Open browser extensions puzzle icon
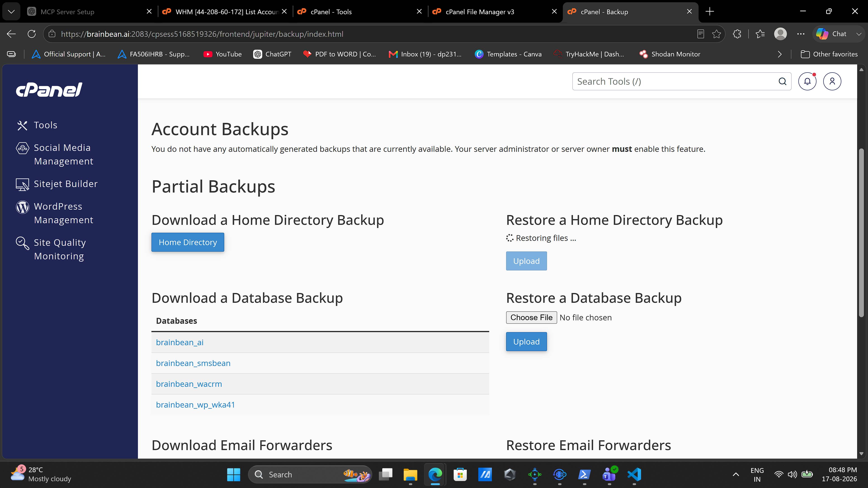The width and height of the screenshot is (868, 488). point(737,34)
